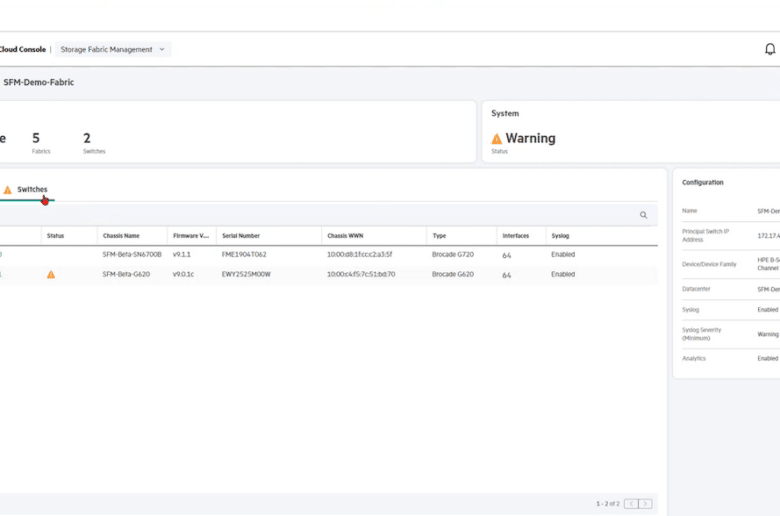Screen dimensions: 780x516
Task: Click the Brocade G620 type cell
Action: (x=453, y=274)
